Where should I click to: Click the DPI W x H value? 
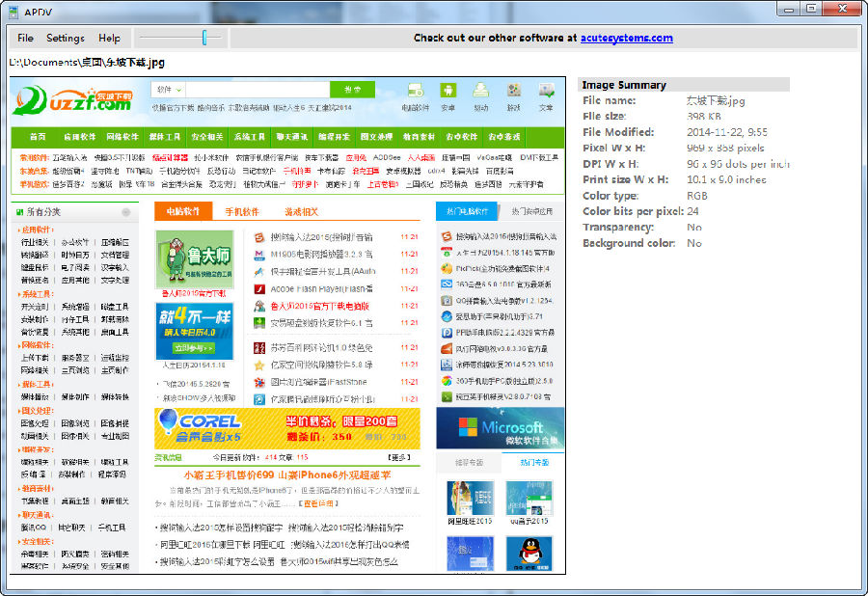738,164
